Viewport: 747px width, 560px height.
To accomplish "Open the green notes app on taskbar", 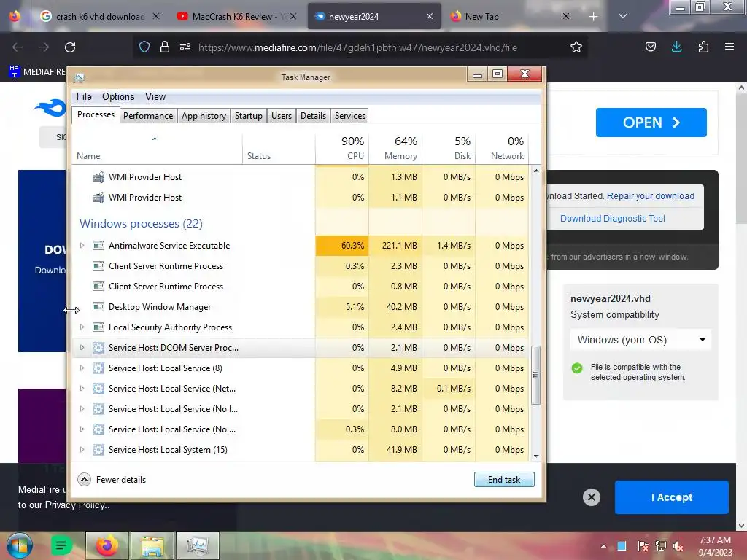I will point(61,545).
